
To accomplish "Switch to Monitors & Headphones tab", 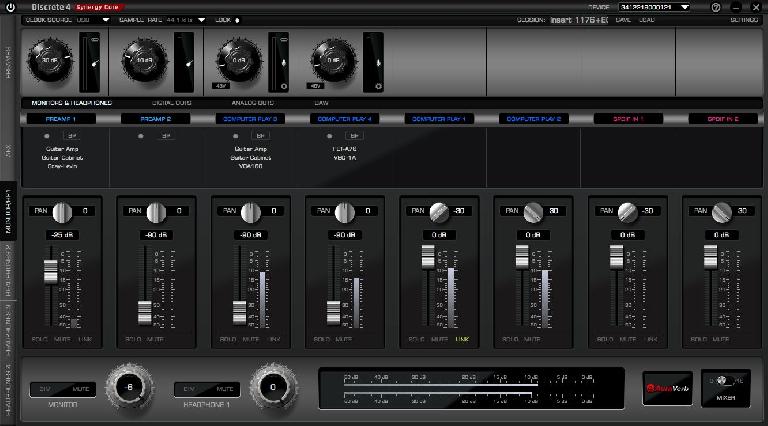I will pos(72,103).
